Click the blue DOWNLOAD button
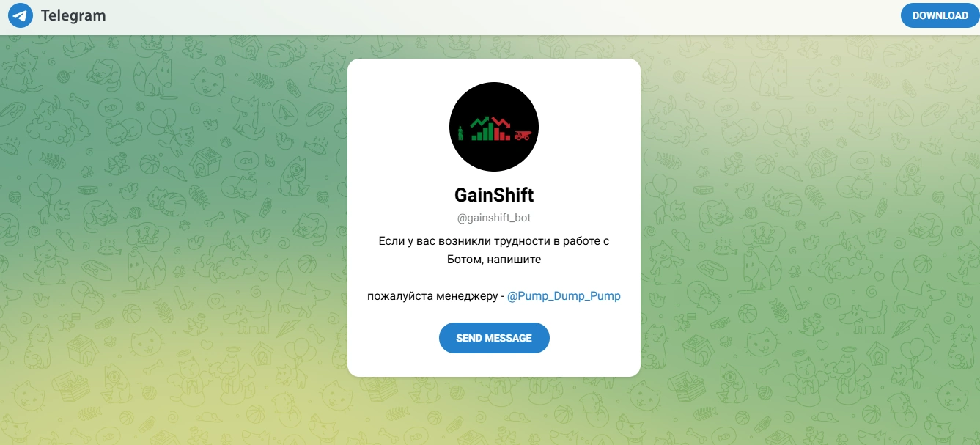 pyautogui.click(x=940, y=15)
